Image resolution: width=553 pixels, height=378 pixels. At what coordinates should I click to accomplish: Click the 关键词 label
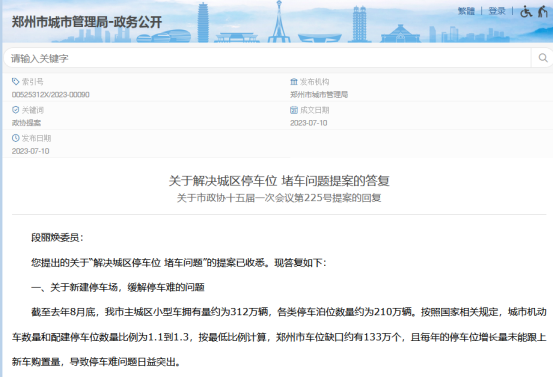(x=32, y=110)
